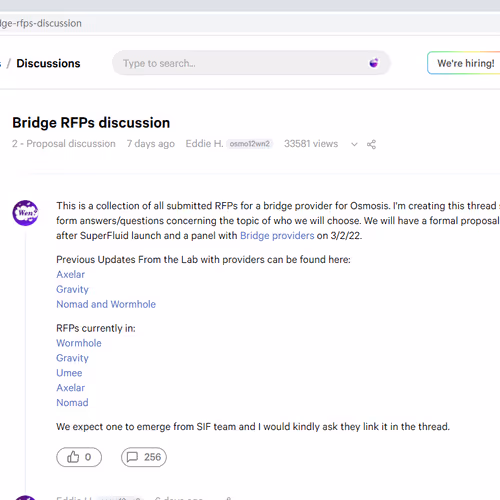
Task: Click the Wen avatar of the author
Action: pyautogui.click(x=26, y=213)
